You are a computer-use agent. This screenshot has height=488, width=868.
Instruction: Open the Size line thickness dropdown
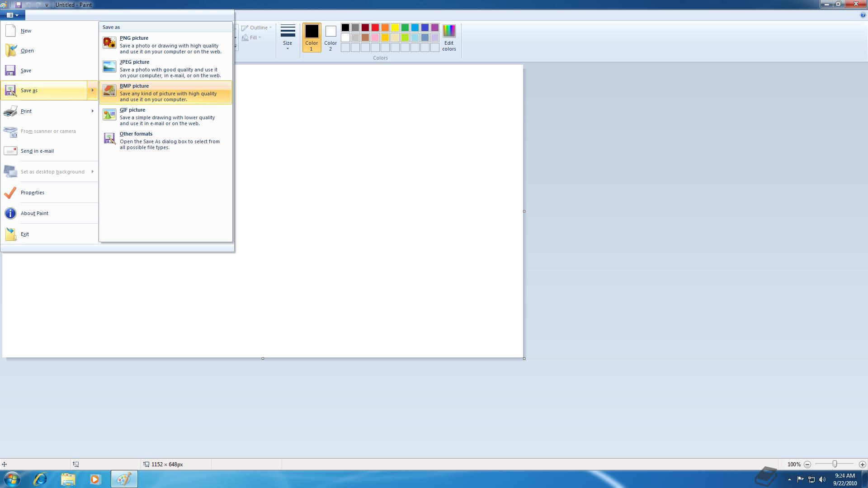tap(288, 38)
